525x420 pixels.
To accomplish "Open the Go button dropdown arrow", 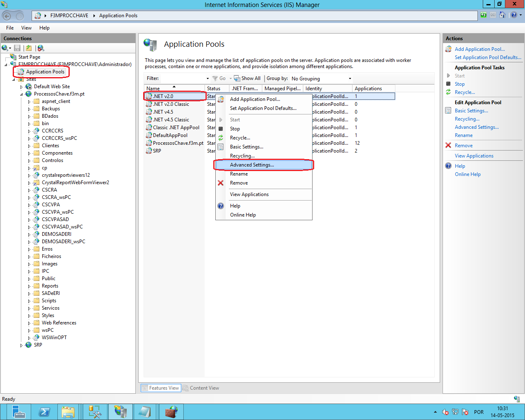I will (x=231, y=78).
